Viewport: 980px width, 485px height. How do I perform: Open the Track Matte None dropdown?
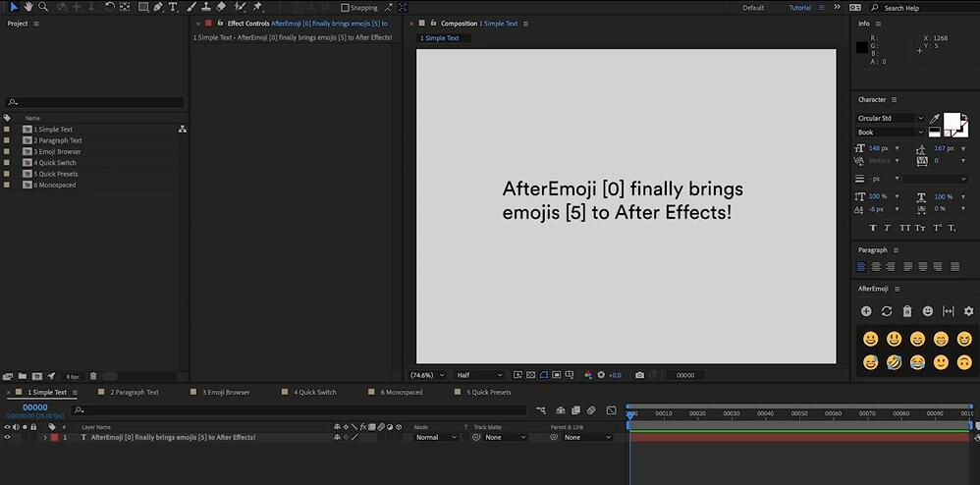click(505, 438)
